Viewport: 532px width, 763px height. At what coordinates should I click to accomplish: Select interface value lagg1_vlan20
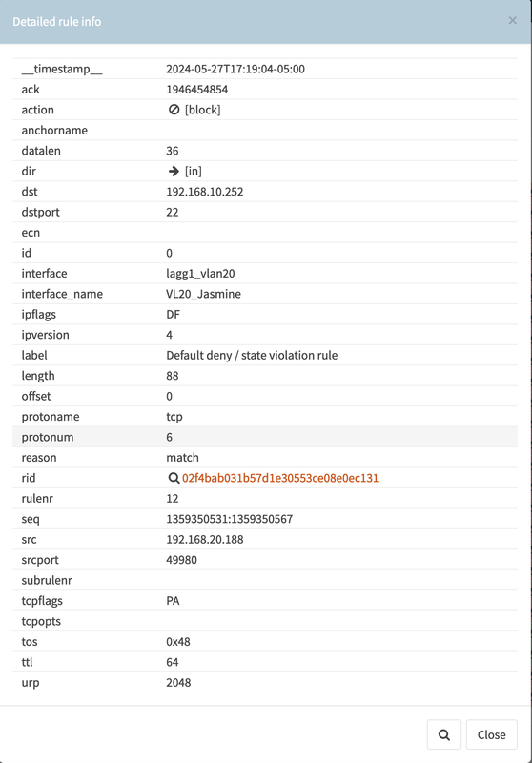coord(200,274)
